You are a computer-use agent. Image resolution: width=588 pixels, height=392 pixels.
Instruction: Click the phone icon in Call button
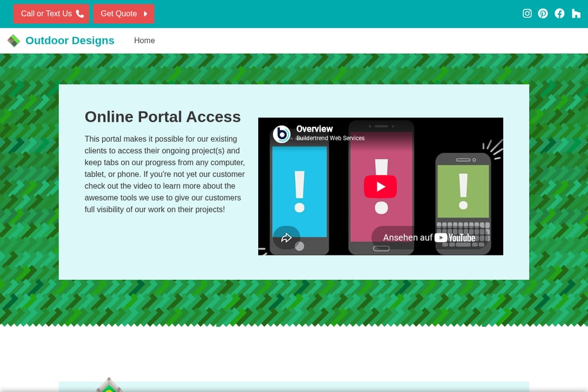tap(80, 14)
